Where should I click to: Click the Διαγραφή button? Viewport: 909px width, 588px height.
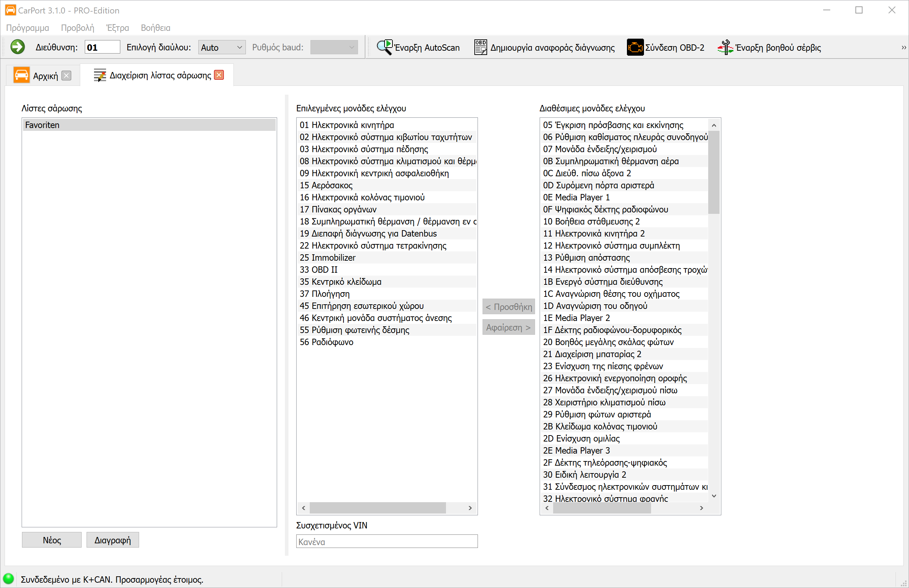pos(112,540)
